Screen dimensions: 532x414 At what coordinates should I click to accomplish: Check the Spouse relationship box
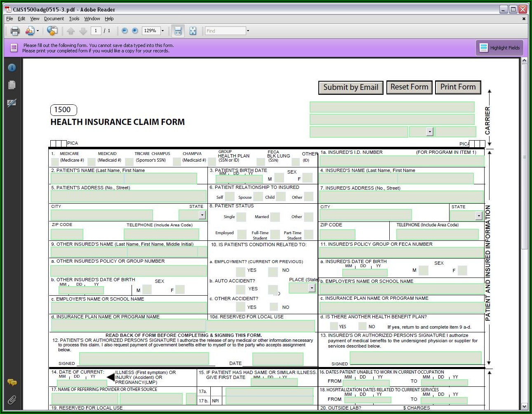(x=258, y=197)
